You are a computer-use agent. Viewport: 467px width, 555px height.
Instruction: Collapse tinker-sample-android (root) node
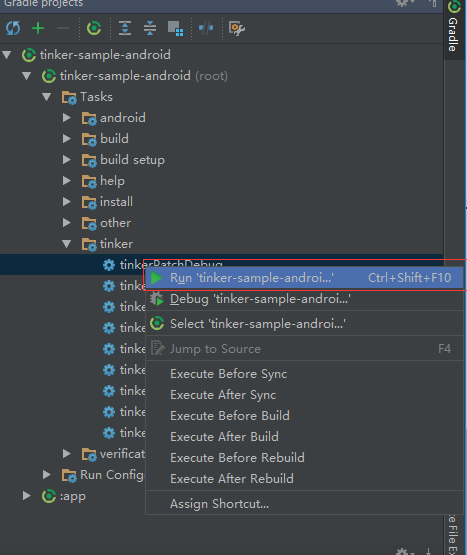click(27, 76)
